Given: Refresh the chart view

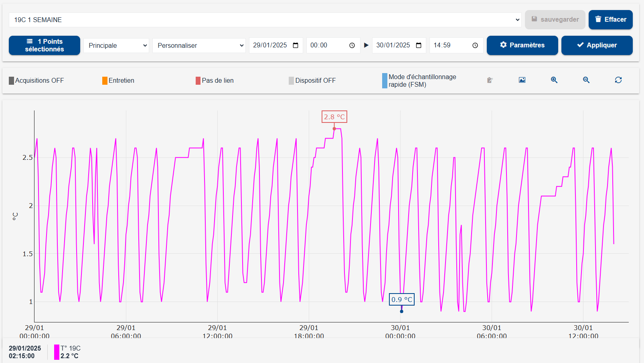Looking at the screenshot, I should point(618,80).
